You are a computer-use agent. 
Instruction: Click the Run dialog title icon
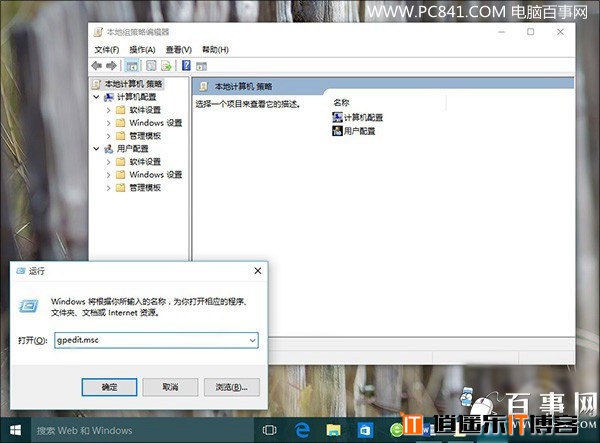tap(21, 271)
